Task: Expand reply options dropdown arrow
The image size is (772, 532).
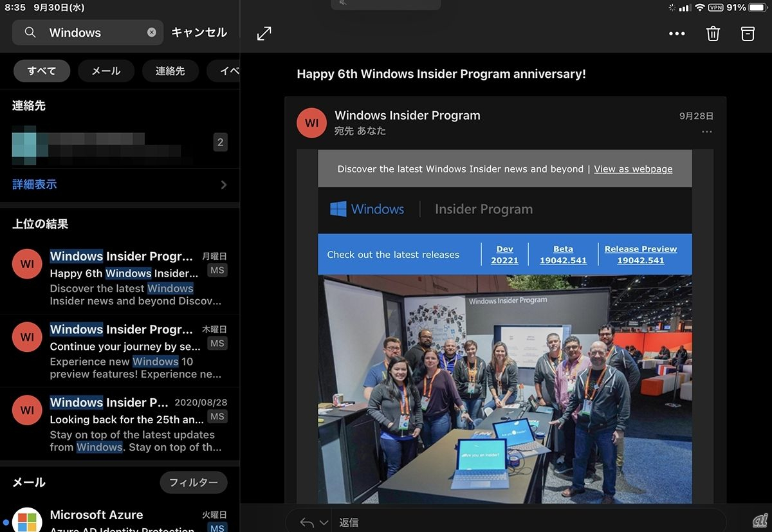Action: click(x=324, y=522)
